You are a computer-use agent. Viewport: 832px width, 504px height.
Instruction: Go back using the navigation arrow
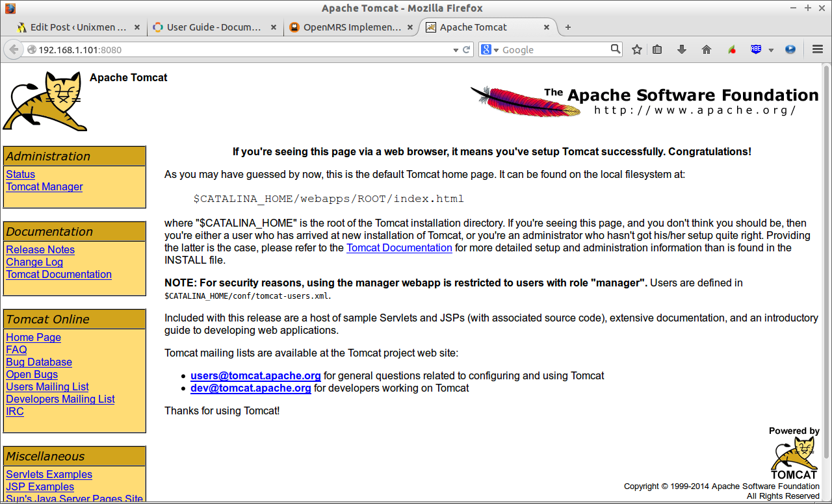click(14, 49)
